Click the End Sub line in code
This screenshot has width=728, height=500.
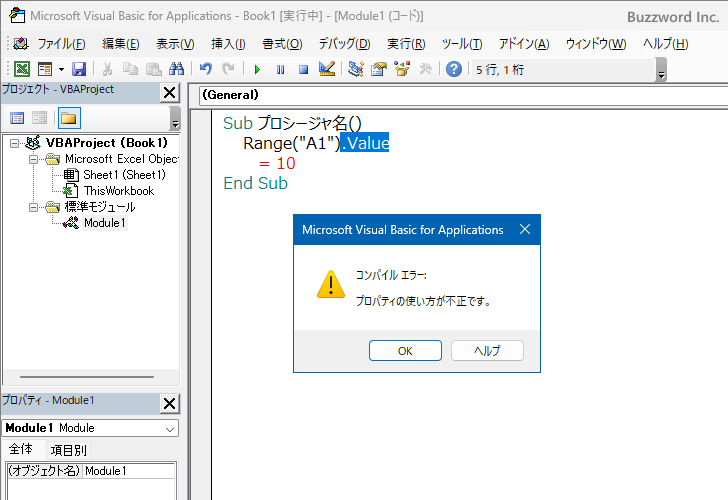point(255,183)
